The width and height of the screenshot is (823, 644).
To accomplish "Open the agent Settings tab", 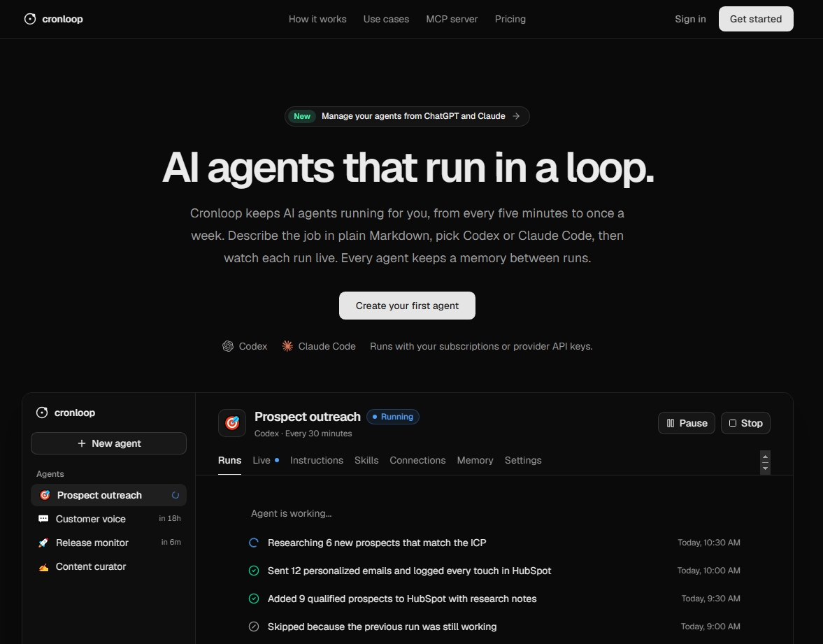I will (x=523, y=460).
